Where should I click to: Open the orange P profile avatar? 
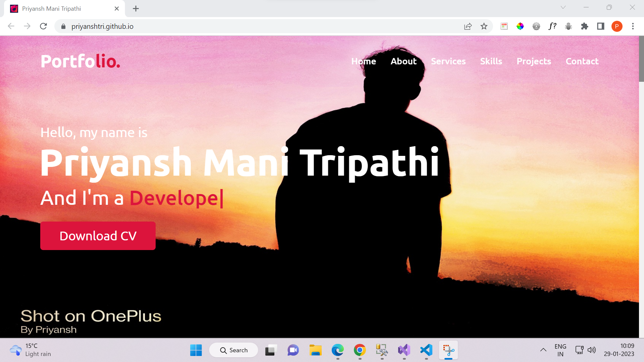tap(617, 26)
